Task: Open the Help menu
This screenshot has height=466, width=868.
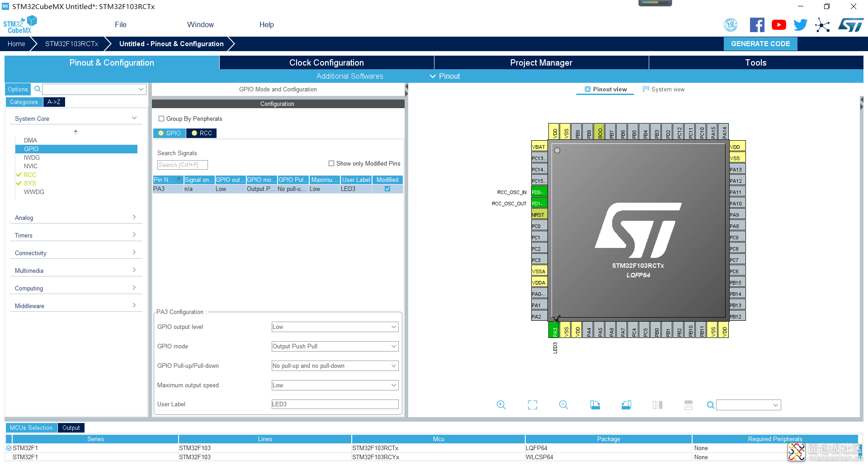Action: click(x=267, y=24)
